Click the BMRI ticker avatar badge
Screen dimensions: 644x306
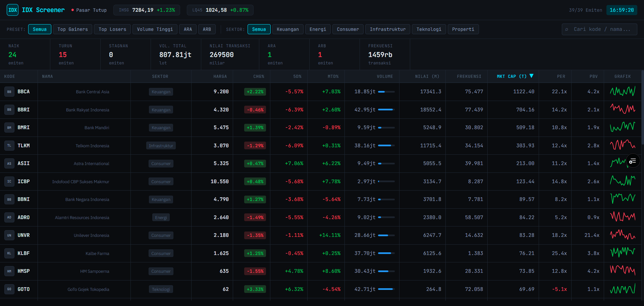coord(9,127)
